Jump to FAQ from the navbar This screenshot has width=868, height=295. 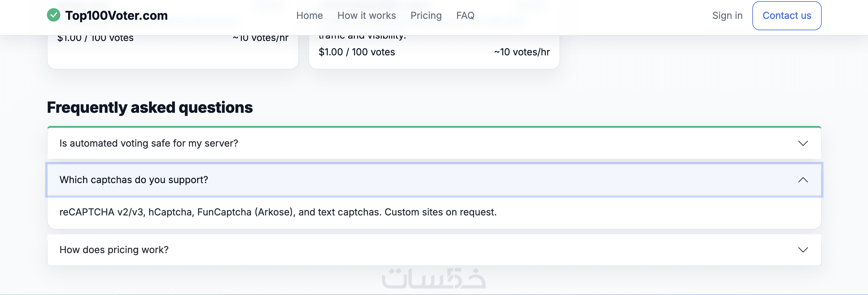point(465,16)
